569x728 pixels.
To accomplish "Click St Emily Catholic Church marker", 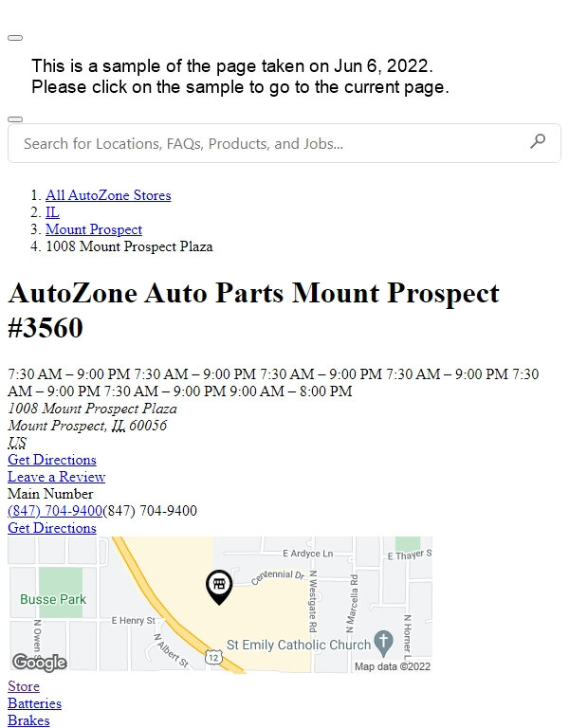I will coord(384,644).
